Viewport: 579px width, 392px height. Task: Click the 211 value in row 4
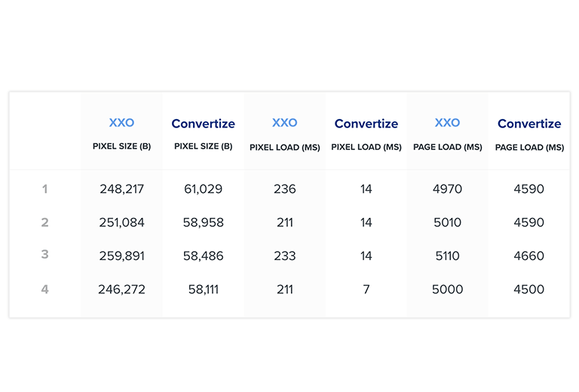285,289
